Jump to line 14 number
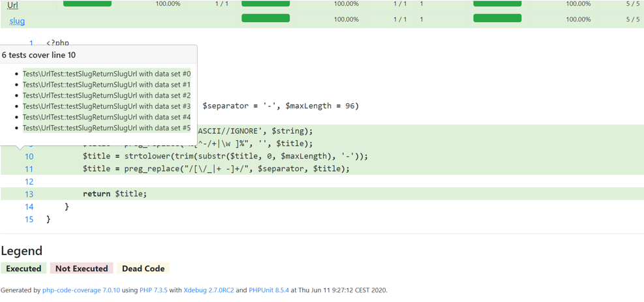This screenshot has width=644, height=302. click(x=29, y=207)
